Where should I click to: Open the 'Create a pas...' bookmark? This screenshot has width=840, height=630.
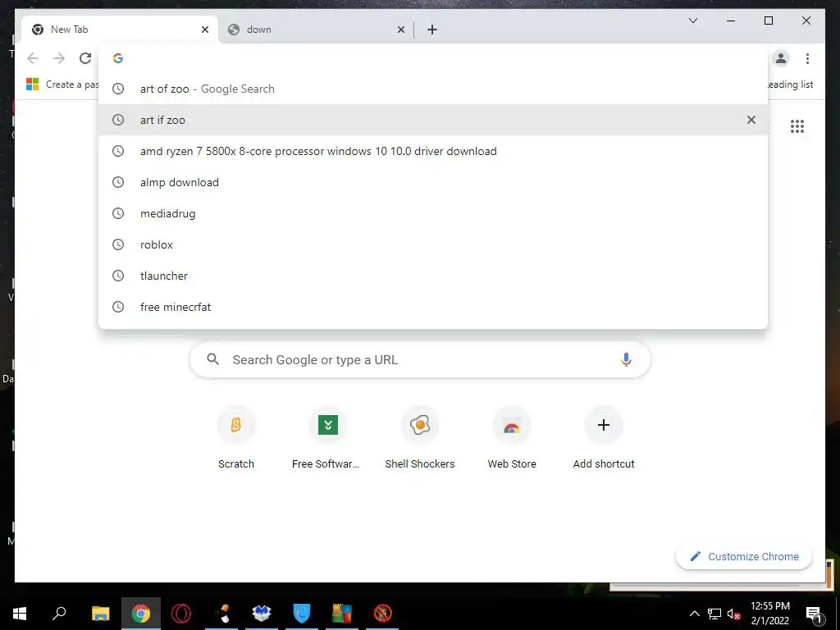(x=62, y=84)
